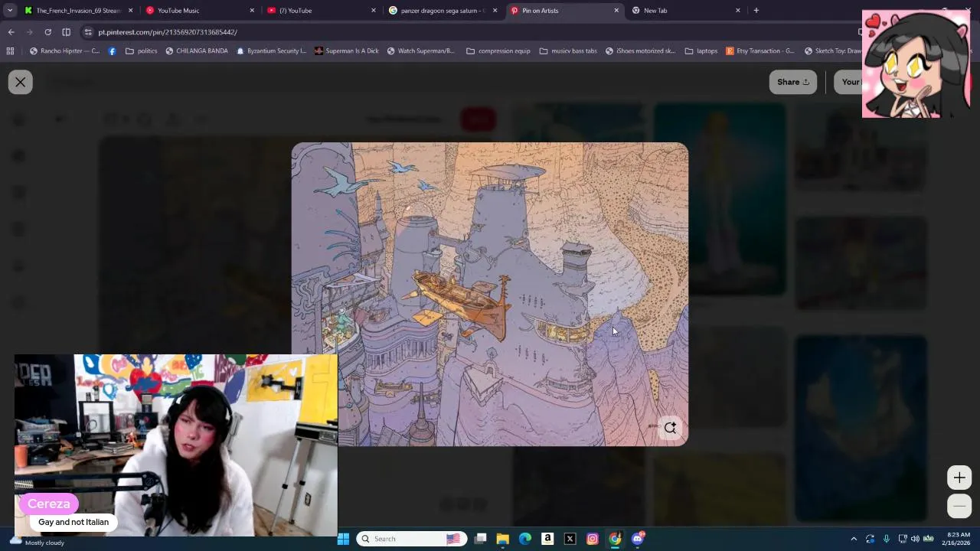Click the Share button on the pin
The image size is (980, 551).
(793, 82)
